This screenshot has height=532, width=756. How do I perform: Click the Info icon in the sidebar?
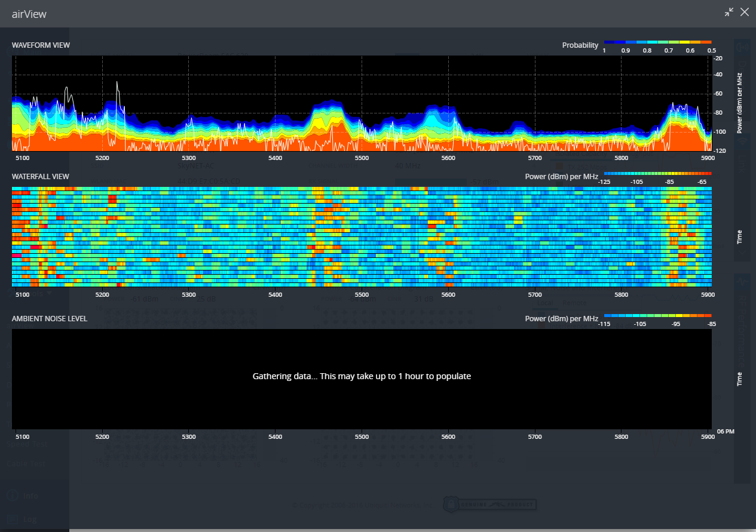(11, 496)
